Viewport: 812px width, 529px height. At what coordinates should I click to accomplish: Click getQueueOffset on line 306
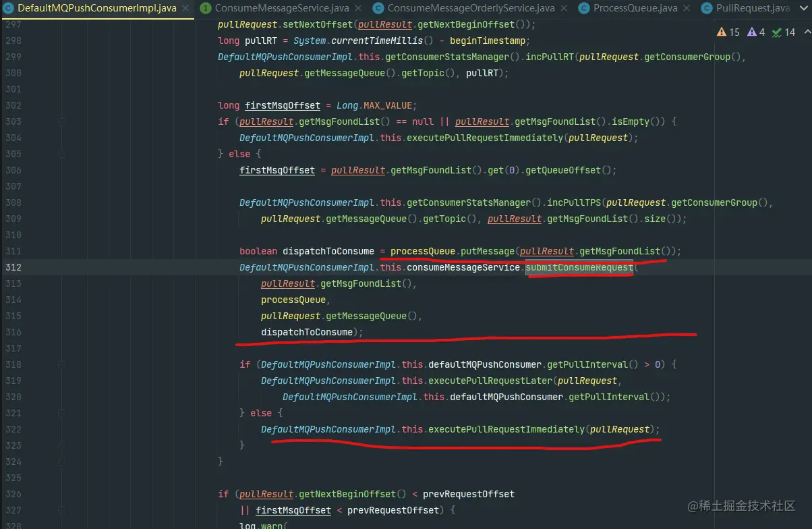tap(563, 170)
